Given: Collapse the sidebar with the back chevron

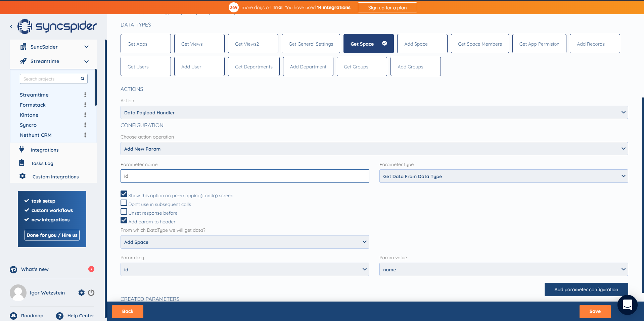Looking at the screenshot, I should coord(11,26).
